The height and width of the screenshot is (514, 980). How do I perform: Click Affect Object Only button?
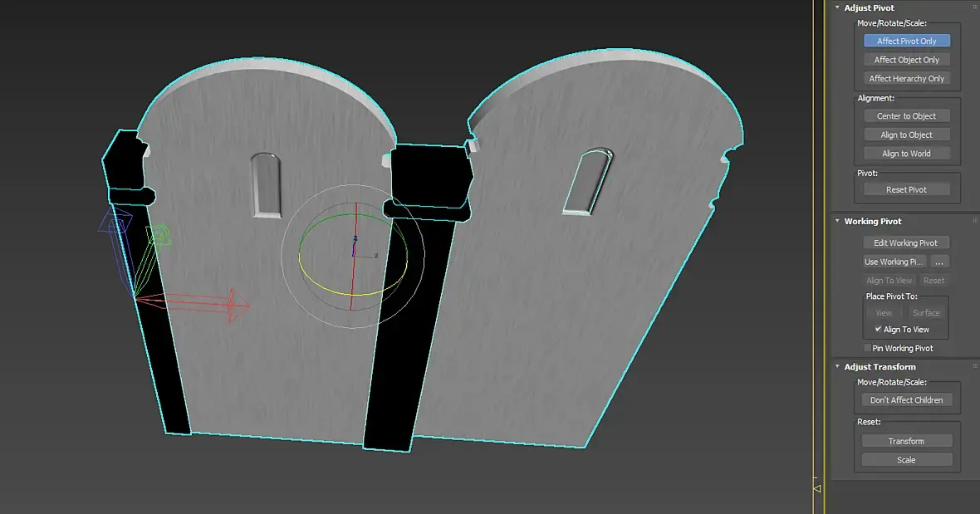click(x=906, y=60)
